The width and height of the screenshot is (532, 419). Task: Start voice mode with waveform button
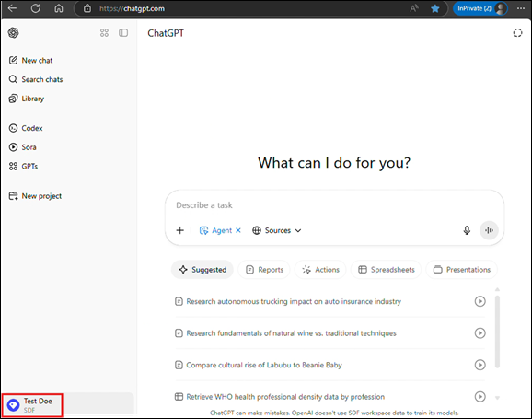(x=489, y=230)
